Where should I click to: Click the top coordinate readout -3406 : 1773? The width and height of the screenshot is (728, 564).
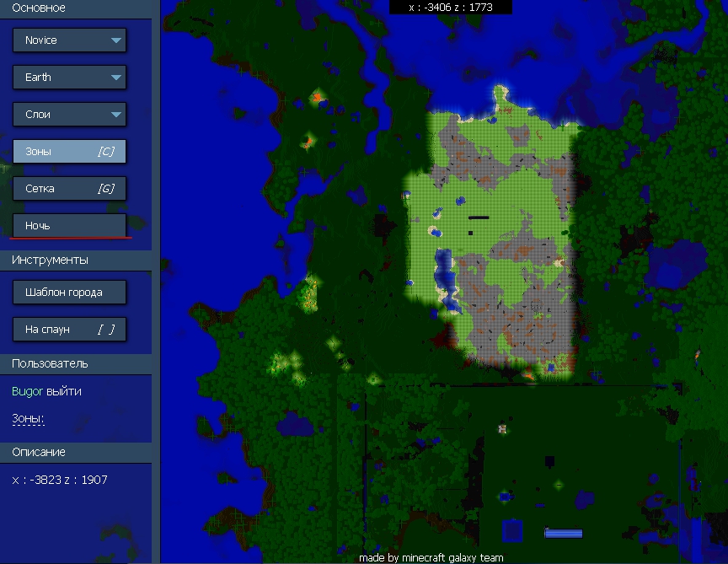[450, 8]
